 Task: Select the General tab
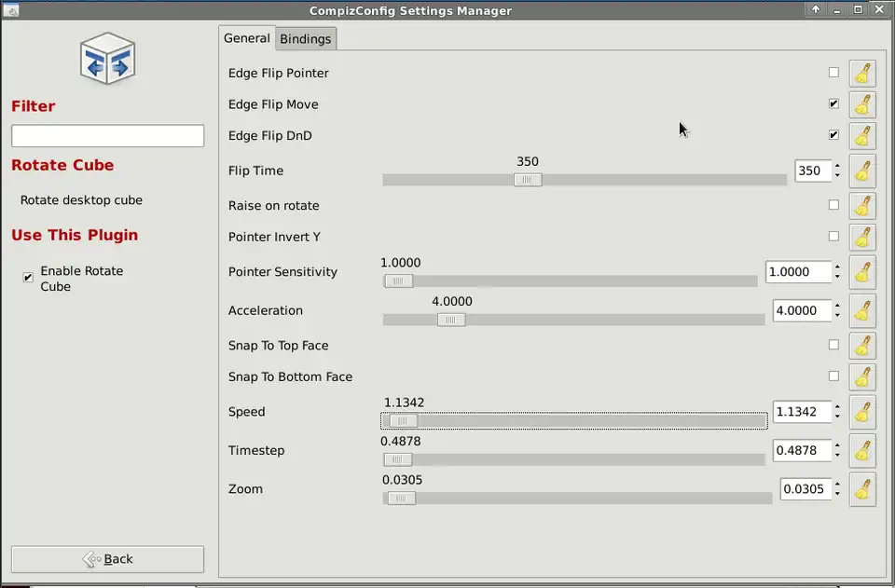click(x=247, y=38)
